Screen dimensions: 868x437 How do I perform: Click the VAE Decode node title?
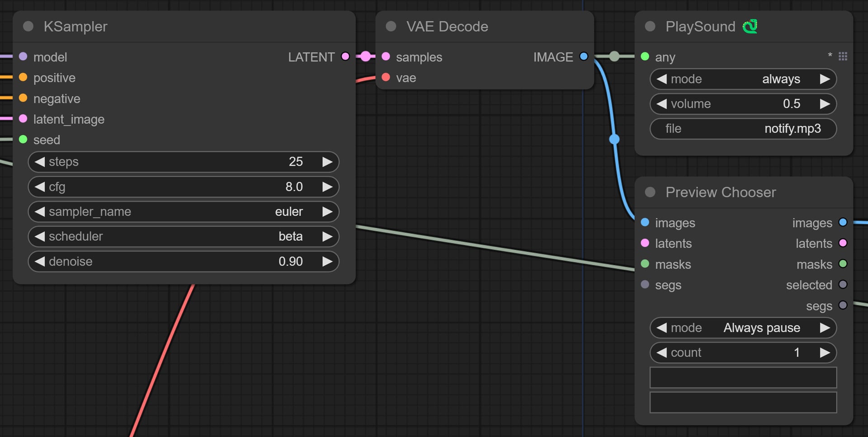click(x=447, y=27)
